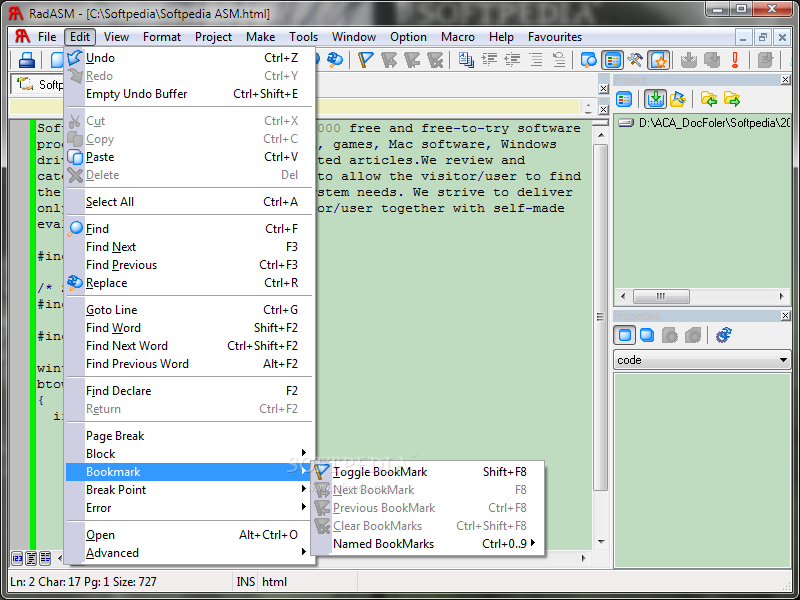Click the grayed Build toolbar icon
Screen dimensions: 800x600
[712, 60]
